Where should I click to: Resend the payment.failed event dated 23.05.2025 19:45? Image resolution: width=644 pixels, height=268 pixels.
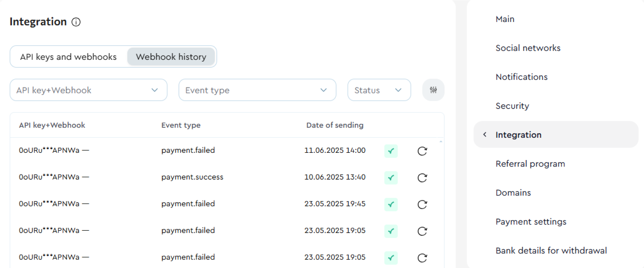[x=422, y=205]
